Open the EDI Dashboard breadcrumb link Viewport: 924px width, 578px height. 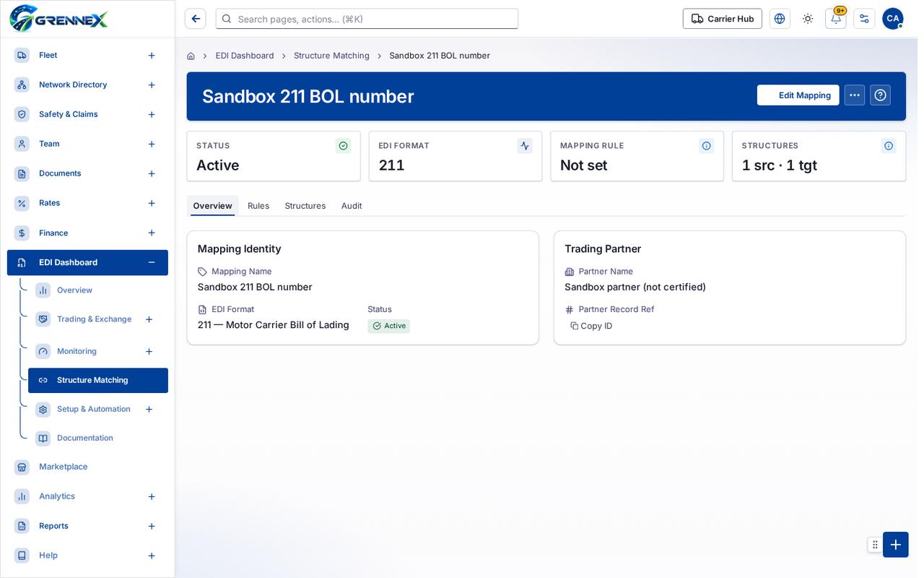point(245,56)
